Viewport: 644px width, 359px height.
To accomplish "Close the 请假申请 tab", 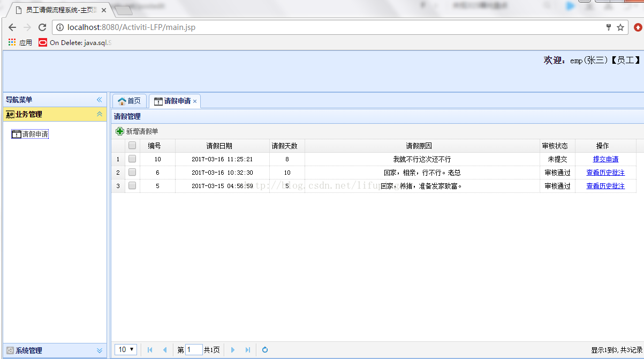I will 195,101.
